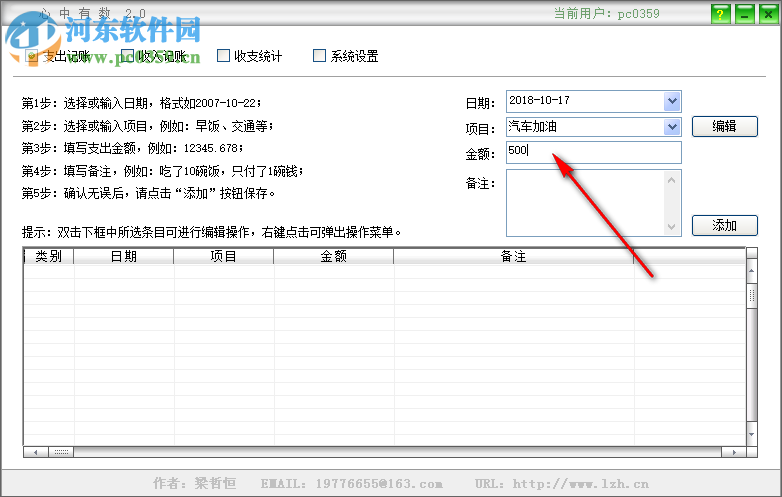
Task: Sort by the 金额 column header
Action: pyautogui.click(x=334, y=256)
